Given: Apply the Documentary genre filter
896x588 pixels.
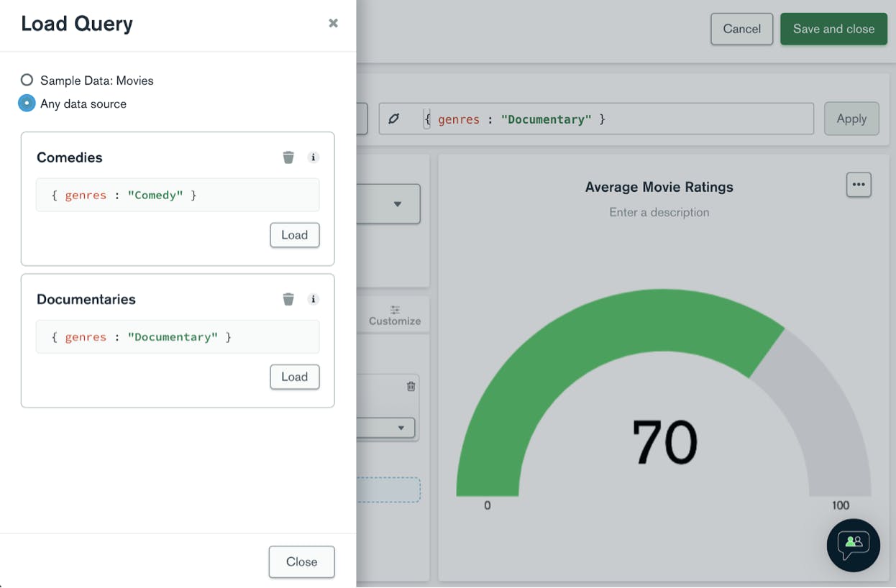Looking at the screenshot, I should (851, 119).
